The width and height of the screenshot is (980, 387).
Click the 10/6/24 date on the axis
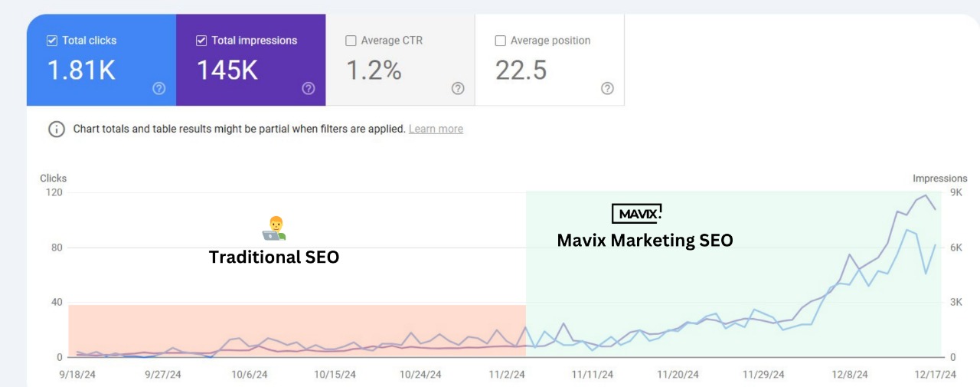(x=249, y=375)
